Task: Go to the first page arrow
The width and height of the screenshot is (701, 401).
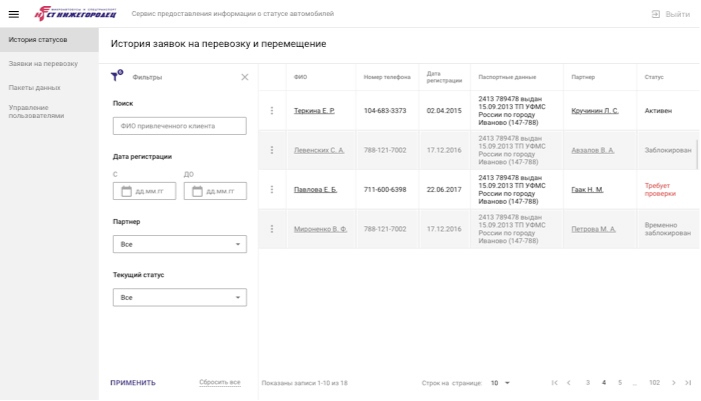Action: tap(555, 383)
